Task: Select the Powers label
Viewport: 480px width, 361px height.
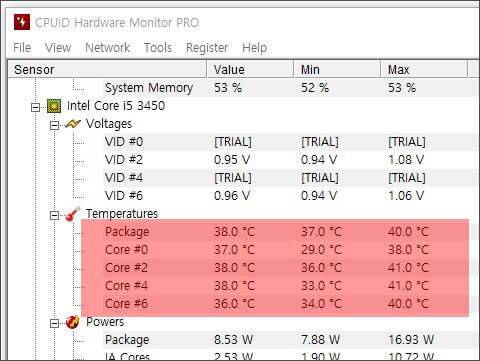Action: point(105,322)
